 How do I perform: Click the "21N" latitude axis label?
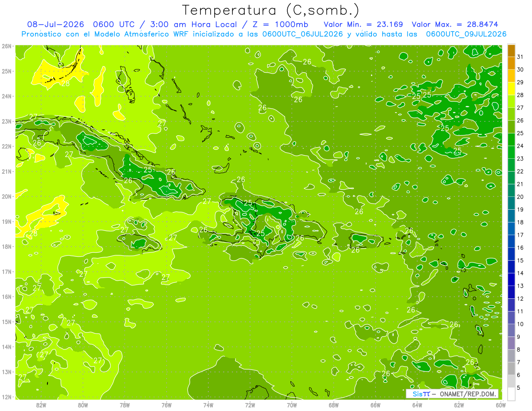coord(7,171)
